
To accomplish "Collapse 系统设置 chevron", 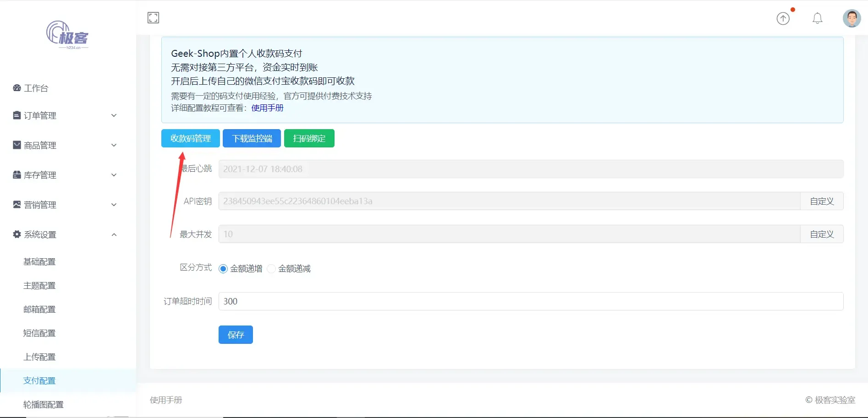I will (x=114, y=234).
